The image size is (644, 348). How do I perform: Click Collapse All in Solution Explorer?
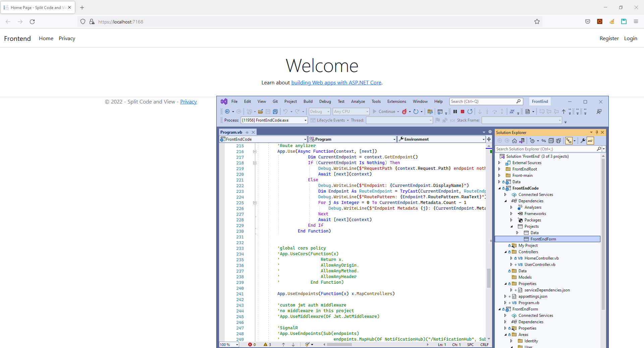click(x=551, y=141)
